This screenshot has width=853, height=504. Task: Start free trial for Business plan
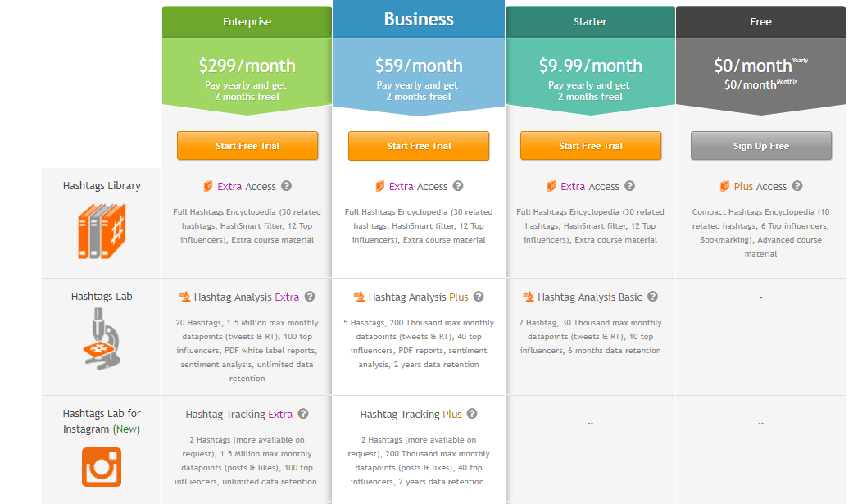[x=419, y=146]
